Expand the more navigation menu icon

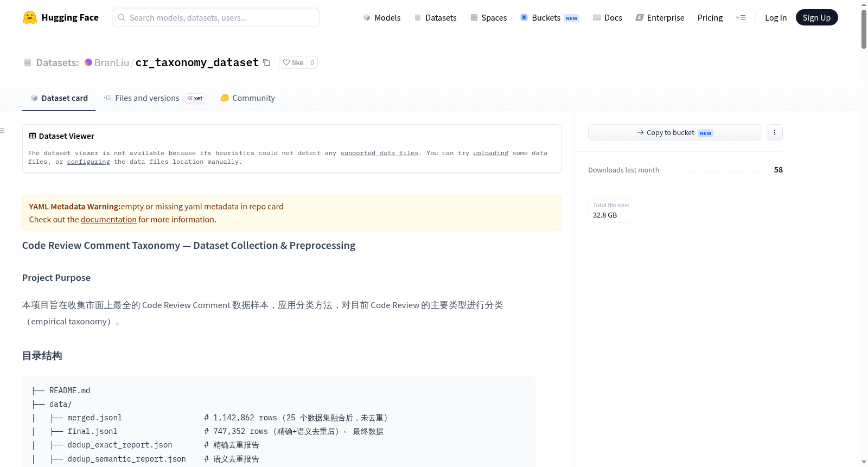click(741, 17)
